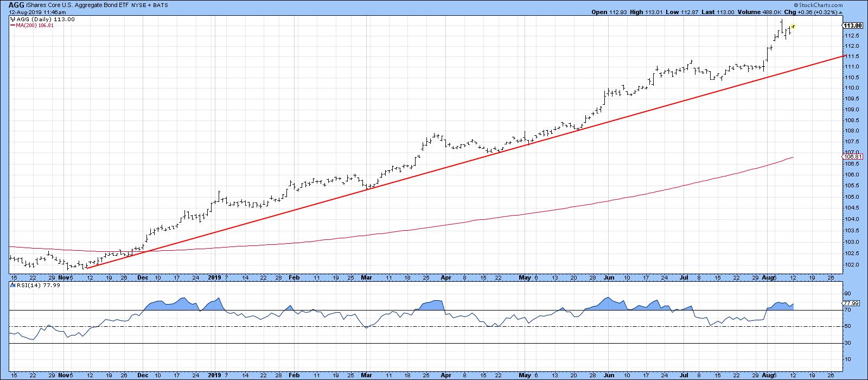Click the 105.0 price axis label
The height and width of the screenshot is (380, 868).
coord(852,197)
